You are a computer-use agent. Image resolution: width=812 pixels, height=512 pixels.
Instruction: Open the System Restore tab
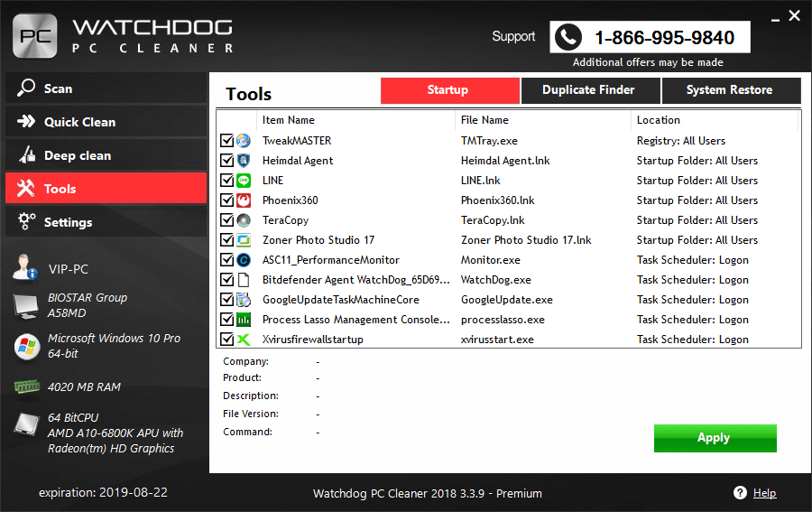(x=731, y=90)
